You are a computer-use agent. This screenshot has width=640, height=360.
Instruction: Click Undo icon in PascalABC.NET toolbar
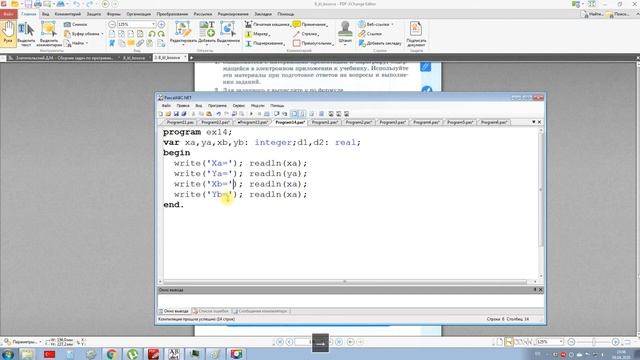pos(219,114)
